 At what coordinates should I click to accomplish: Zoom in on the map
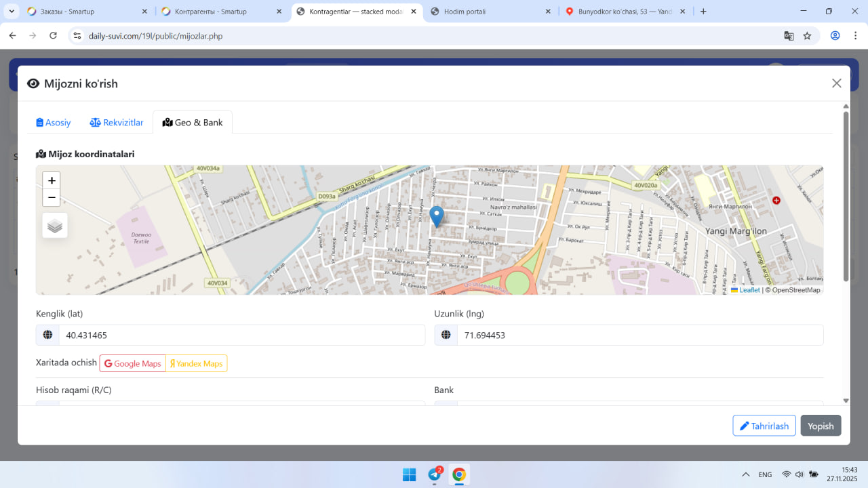pyautogui.click(x=52, y=181)
